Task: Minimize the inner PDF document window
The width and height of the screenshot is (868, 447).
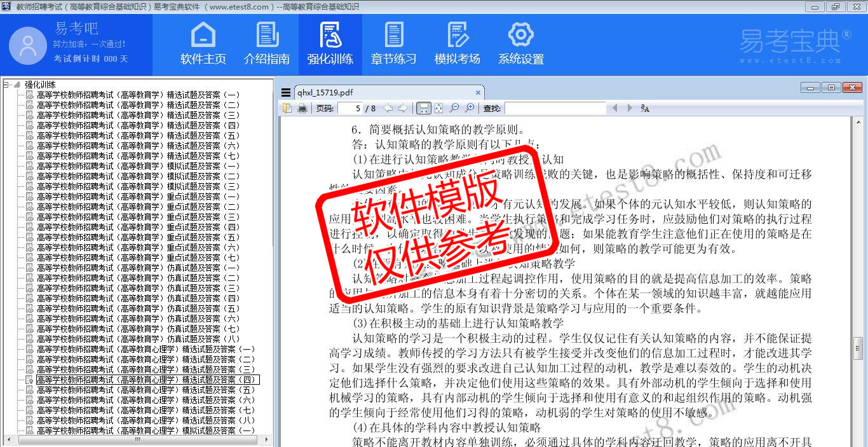Action: point(810,88)
